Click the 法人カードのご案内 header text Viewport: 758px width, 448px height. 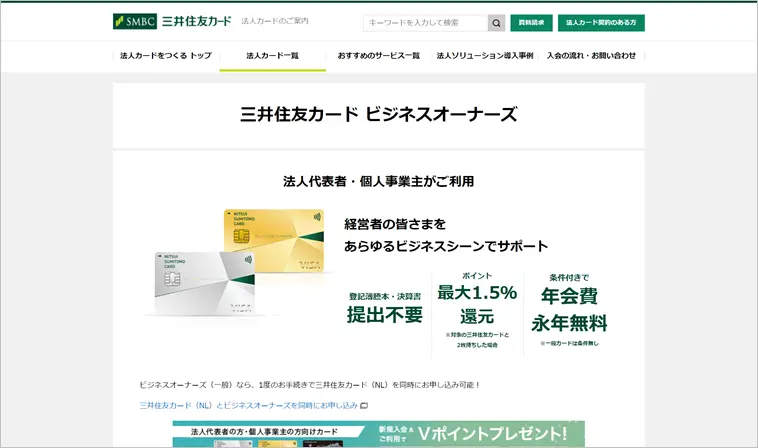tap(275, 21)
